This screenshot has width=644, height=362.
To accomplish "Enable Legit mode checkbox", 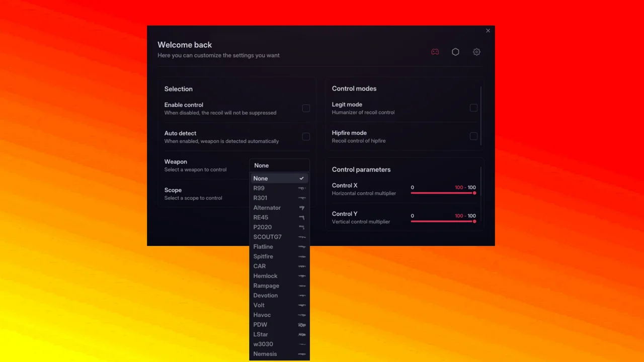I will click(473, 108).
